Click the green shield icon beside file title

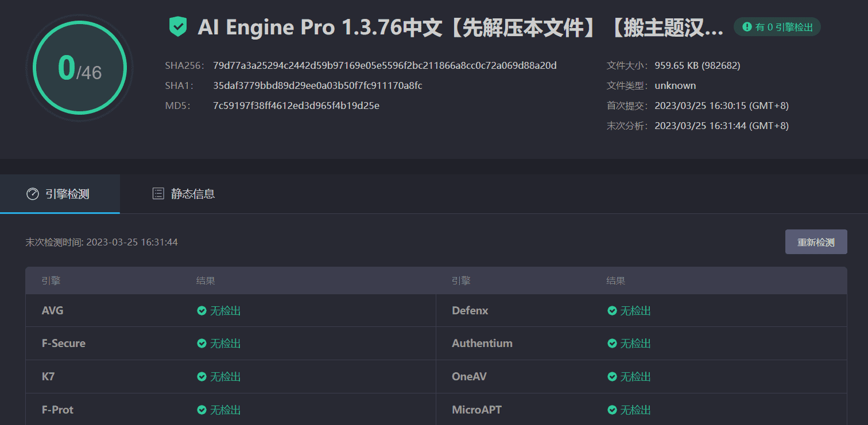coord(178,27)
